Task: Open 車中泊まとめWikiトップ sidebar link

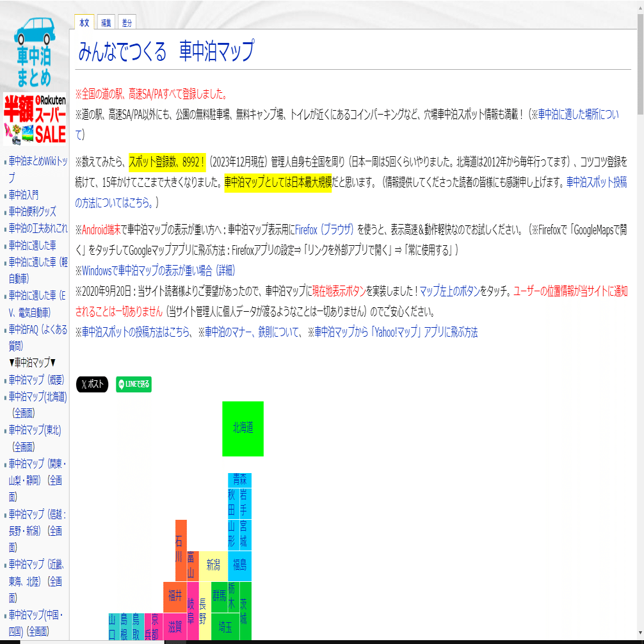Action: tap(38, 169)
